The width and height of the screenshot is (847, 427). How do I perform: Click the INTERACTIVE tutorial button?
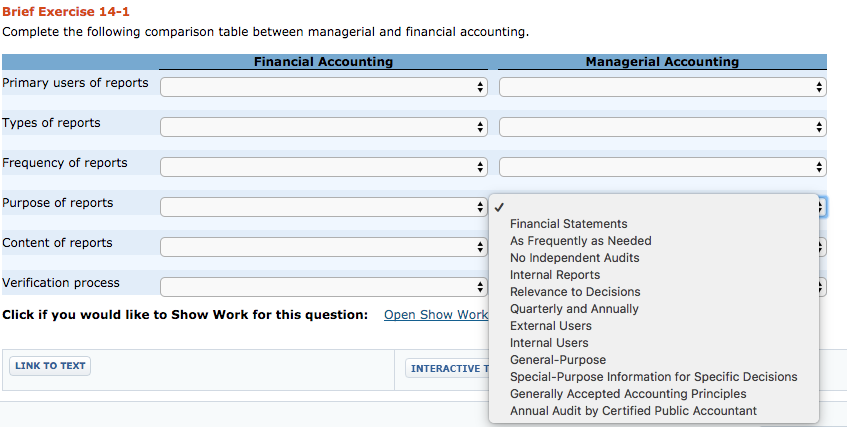point(448,369)
